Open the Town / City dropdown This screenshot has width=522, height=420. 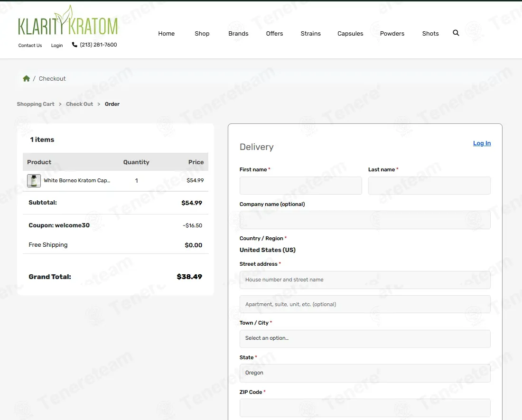click(365, 339)
